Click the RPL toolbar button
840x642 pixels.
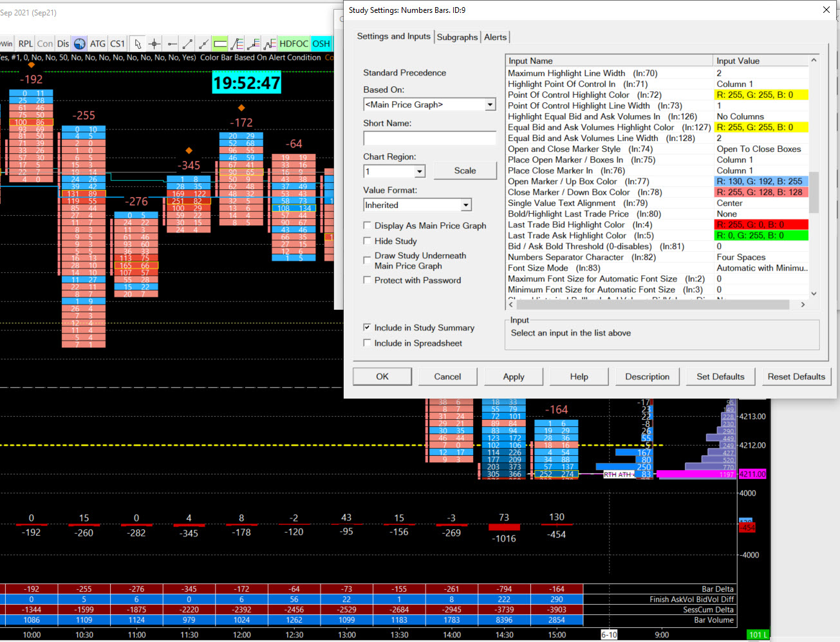26,44
